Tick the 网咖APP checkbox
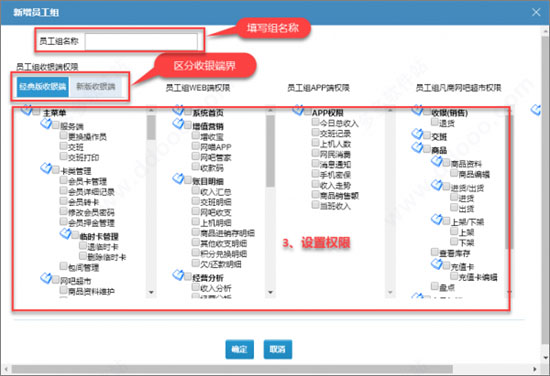 [196, 146]
